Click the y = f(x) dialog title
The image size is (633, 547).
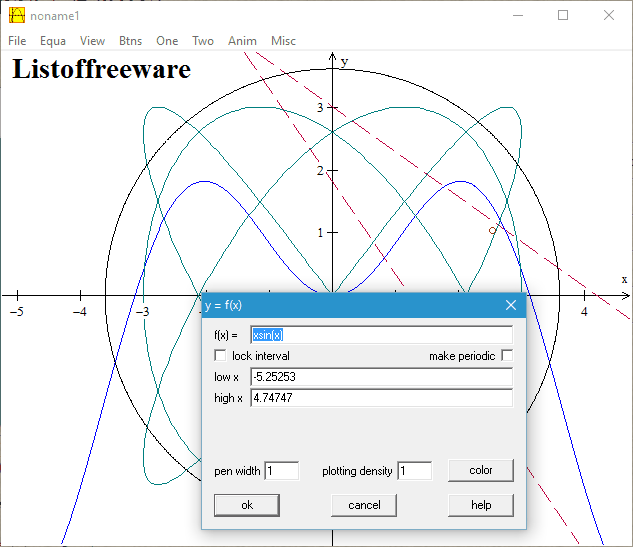(223, 305)
